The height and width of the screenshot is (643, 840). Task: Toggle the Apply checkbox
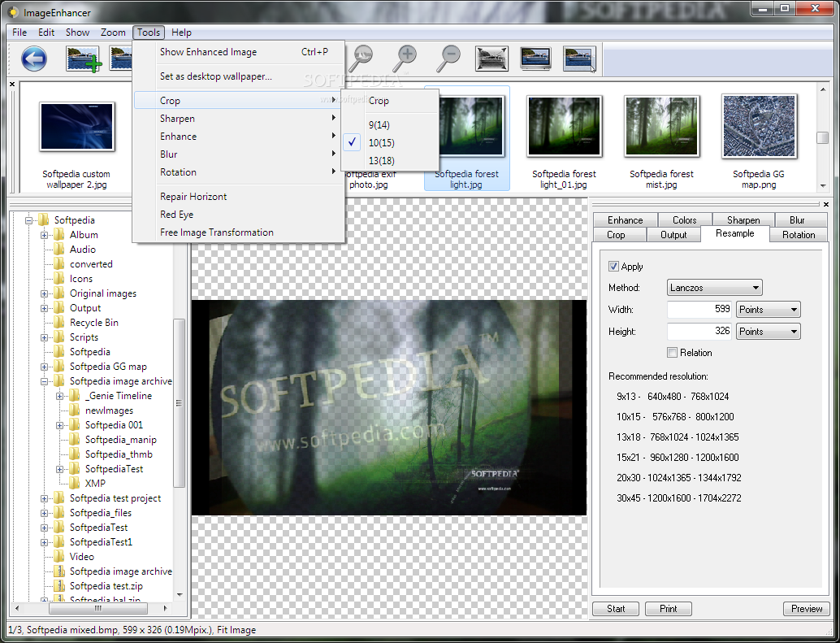click(x=613, y=267)
